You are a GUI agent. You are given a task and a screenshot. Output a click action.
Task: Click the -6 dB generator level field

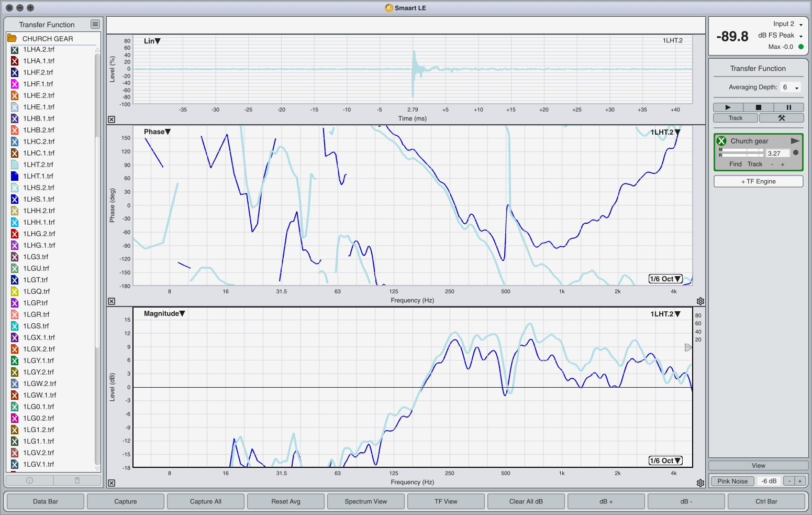(x=769, y=481)
